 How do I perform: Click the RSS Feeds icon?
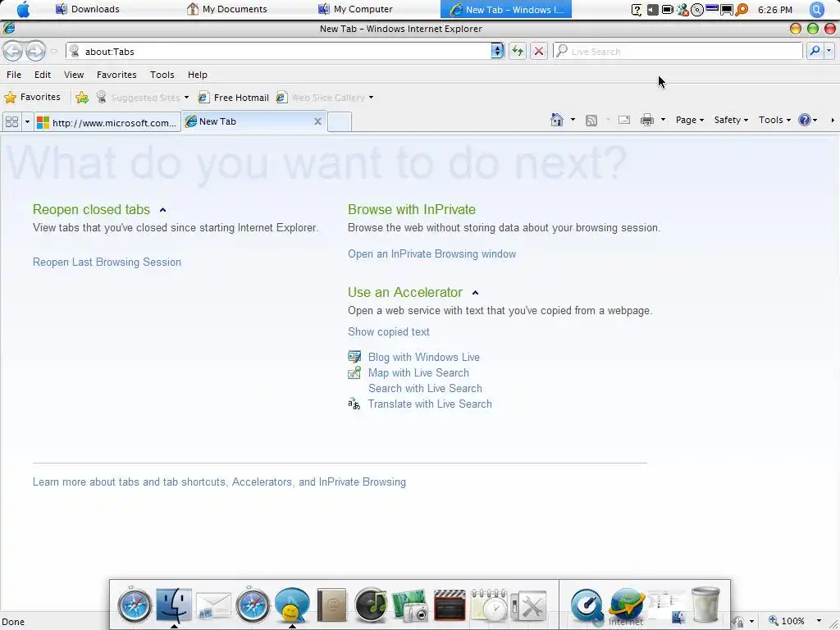(591, 120)
